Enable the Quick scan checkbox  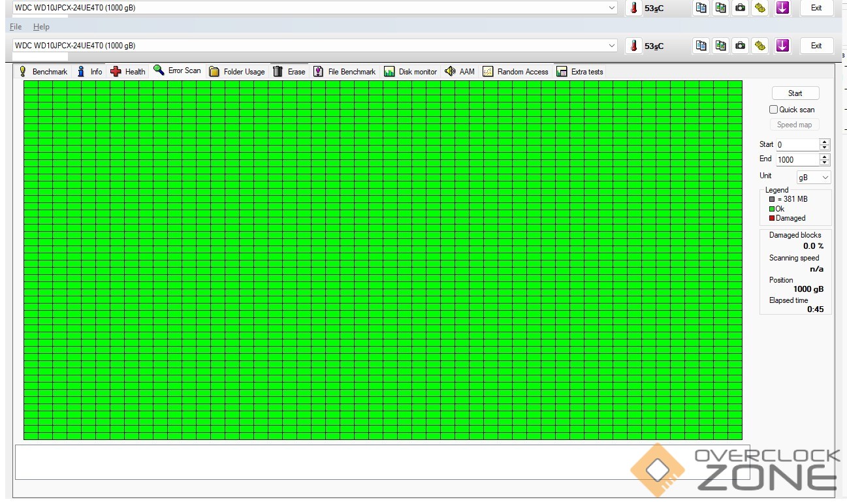[774, 110]
